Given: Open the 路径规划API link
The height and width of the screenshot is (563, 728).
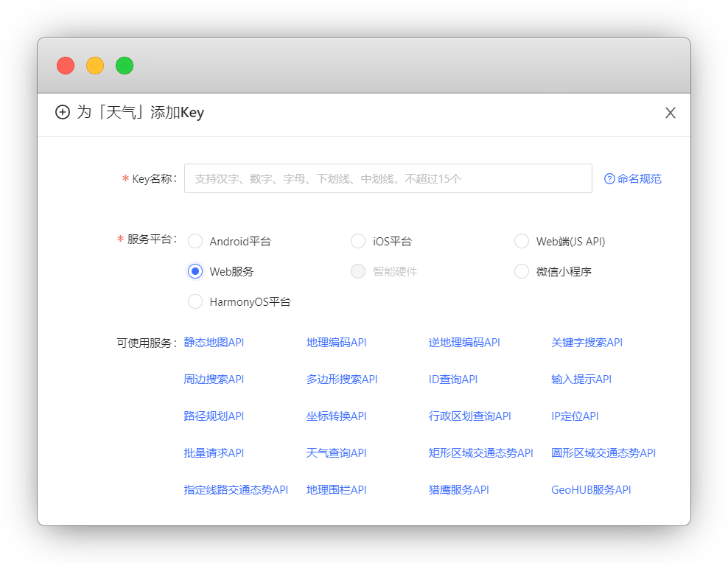Looking at the screenshot, I should click(x=214, y=416).
